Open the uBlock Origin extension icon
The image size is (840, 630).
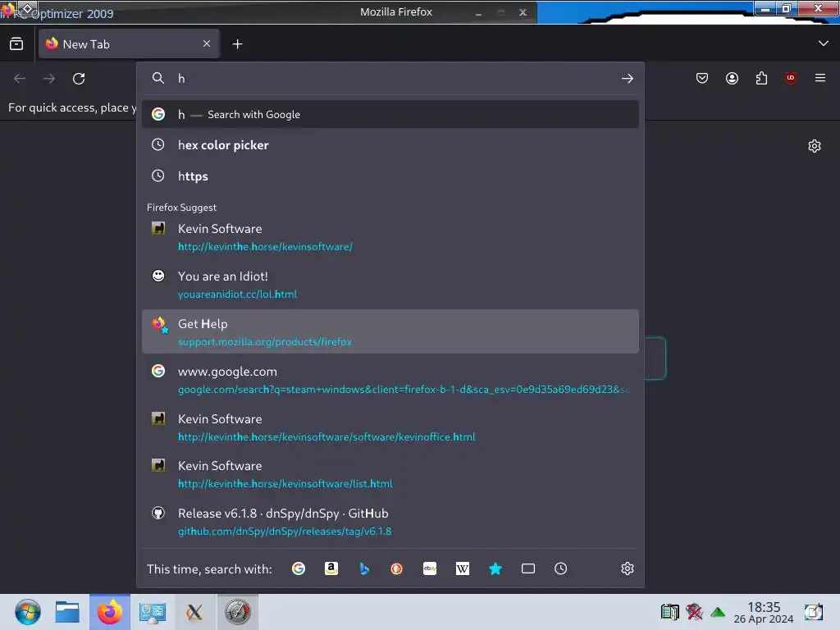click(x=791, y=78)
